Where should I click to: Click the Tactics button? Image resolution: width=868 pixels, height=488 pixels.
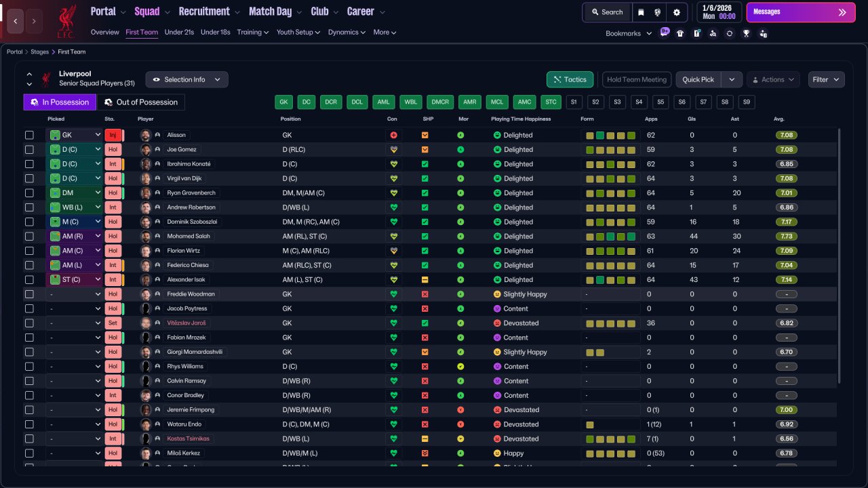click(570, 79)
